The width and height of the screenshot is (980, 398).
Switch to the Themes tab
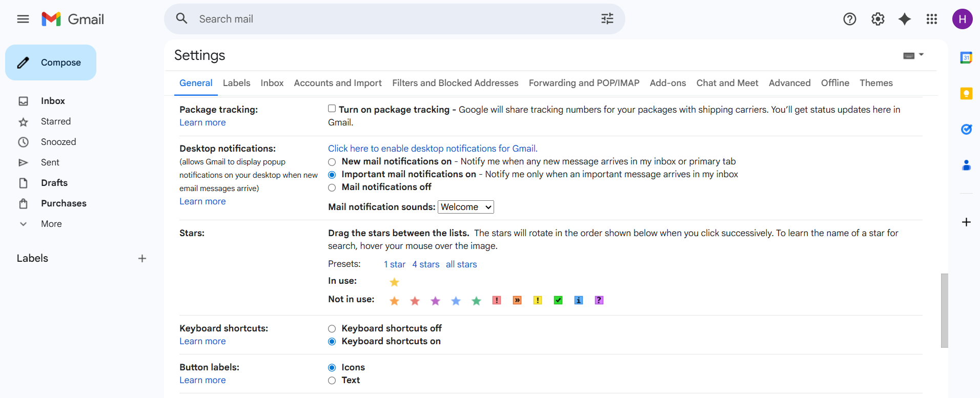[x=876, y=83]
